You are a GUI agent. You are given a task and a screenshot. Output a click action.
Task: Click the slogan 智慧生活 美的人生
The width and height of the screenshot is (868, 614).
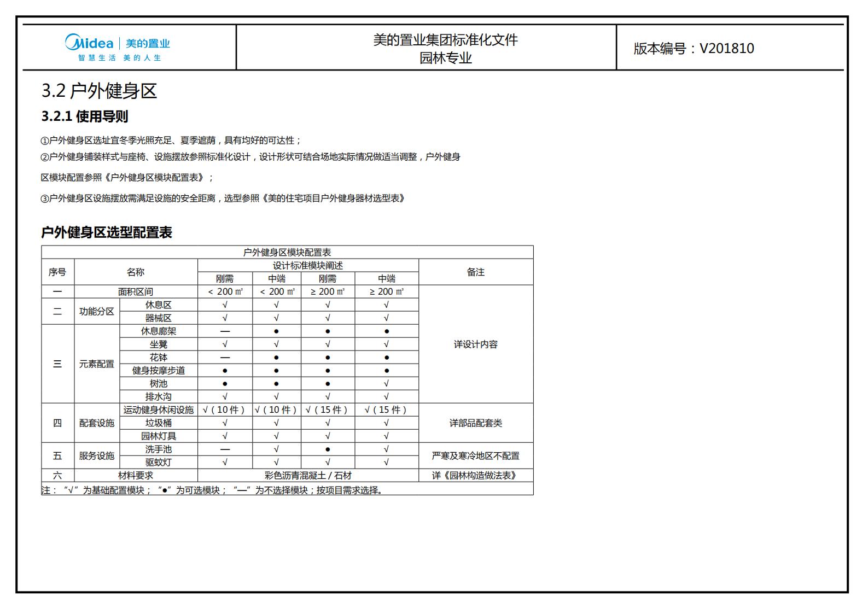tap(119, 58)
